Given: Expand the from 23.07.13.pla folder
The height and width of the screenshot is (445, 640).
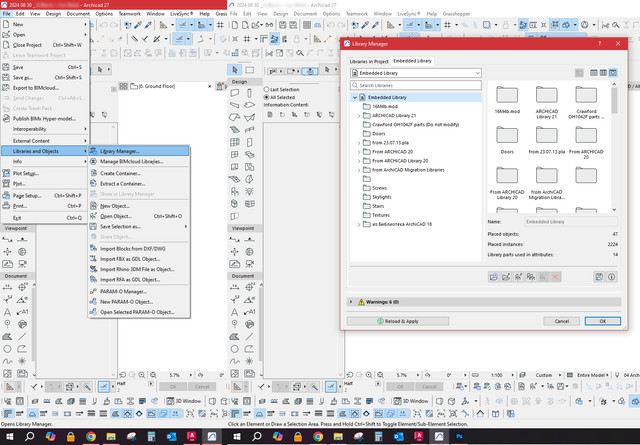Looking at the screenshot, I should pyautogui.click(x=359, y=143).
